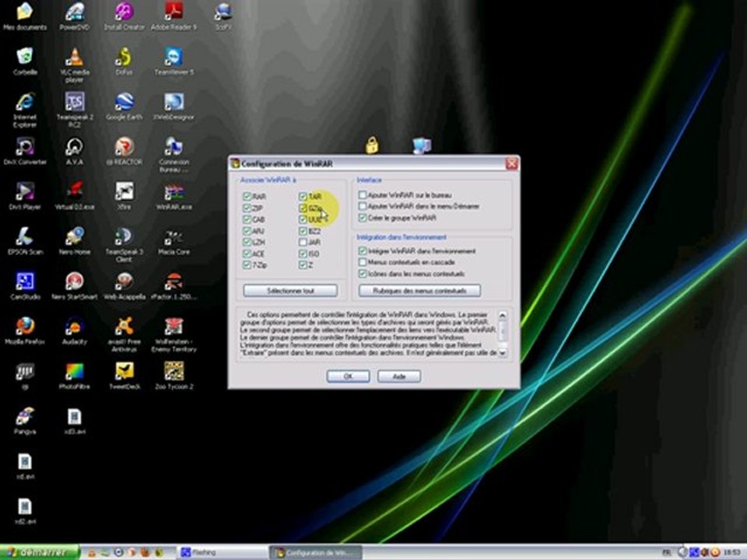Viewport: 747px width, 560px height.
Task: Open the démarrer Start menu
Action: pyautogui.click(x=39, y=552)
